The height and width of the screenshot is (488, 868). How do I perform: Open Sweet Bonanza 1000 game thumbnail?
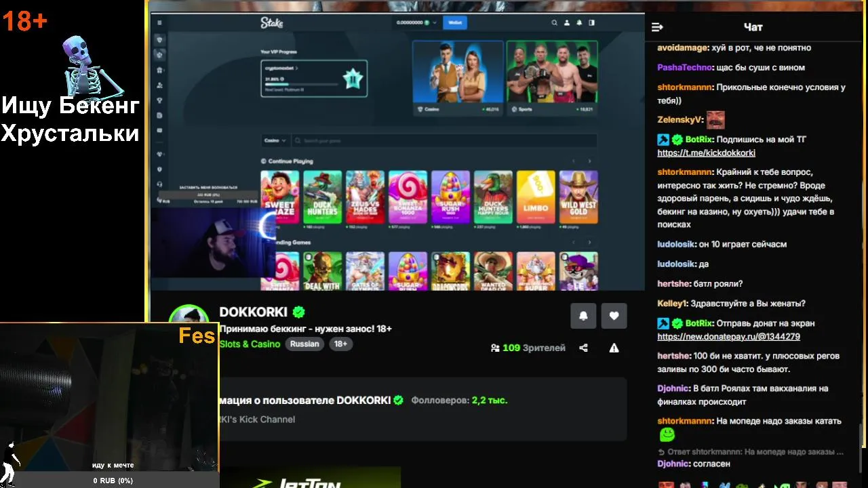pos(408,197)
